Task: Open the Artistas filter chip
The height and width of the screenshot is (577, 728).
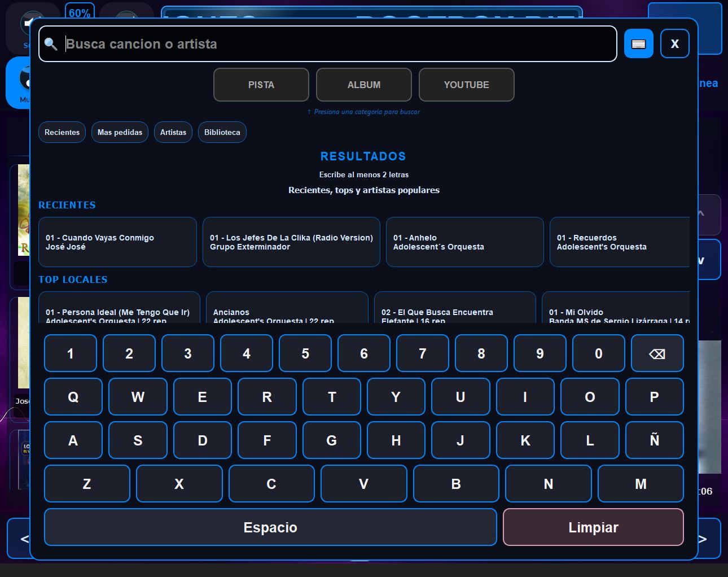Action: point(173,132)
